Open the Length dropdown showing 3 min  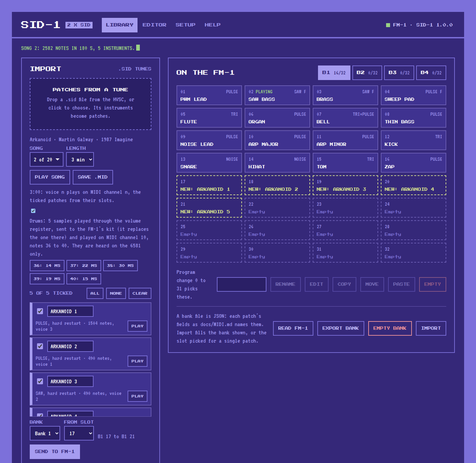[80, 159]
